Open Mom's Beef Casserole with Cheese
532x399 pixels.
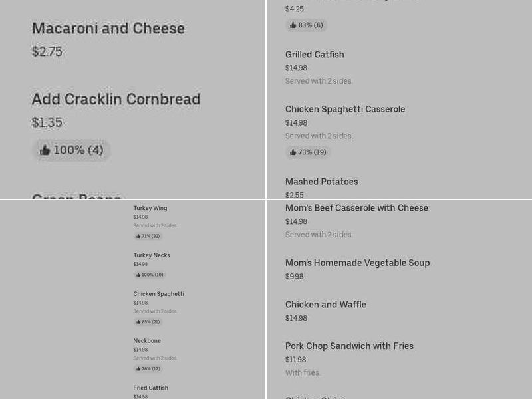[356, 208]
